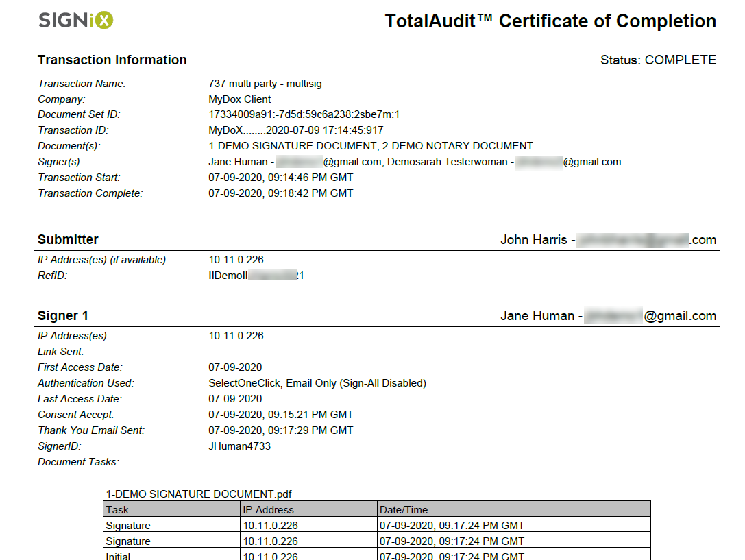Click the SignerID value JHuman4733
Screen dimensions: 745x560
pos(239,446)
